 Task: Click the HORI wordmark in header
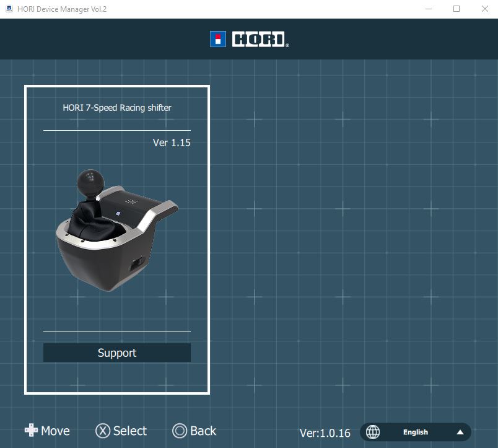pos(260,40)
